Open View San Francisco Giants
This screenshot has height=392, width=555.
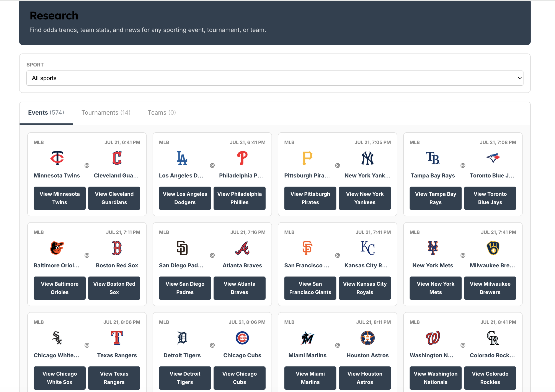point(310,288)
